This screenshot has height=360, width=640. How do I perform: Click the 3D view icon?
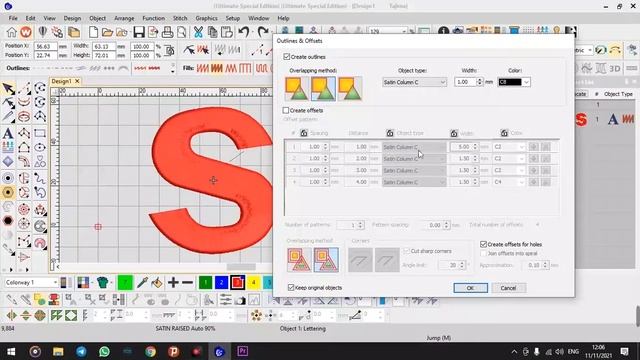point(615,69)
